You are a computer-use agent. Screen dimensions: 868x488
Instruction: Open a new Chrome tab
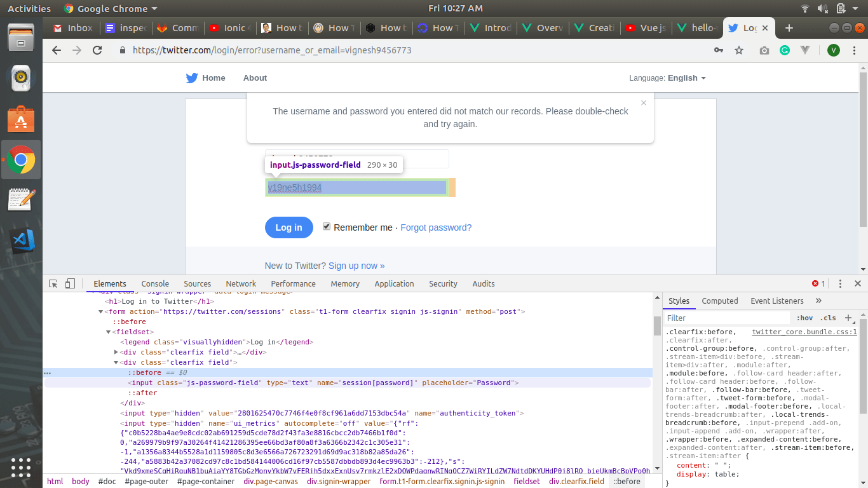(x=789, y=28)
